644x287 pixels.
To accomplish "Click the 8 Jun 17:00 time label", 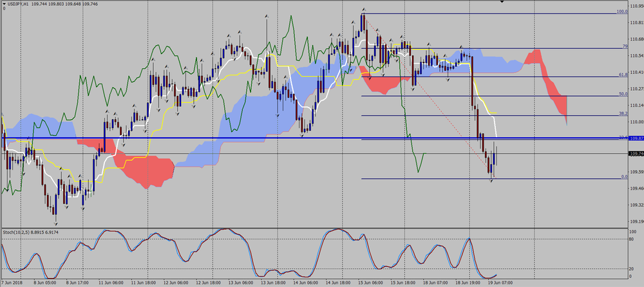I will point(77,283).
